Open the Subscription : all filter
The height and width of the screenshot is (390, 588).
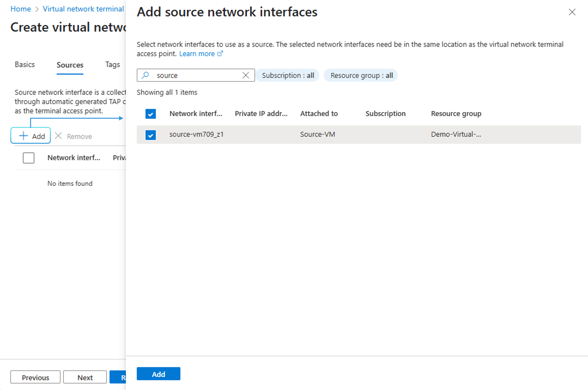288,75
